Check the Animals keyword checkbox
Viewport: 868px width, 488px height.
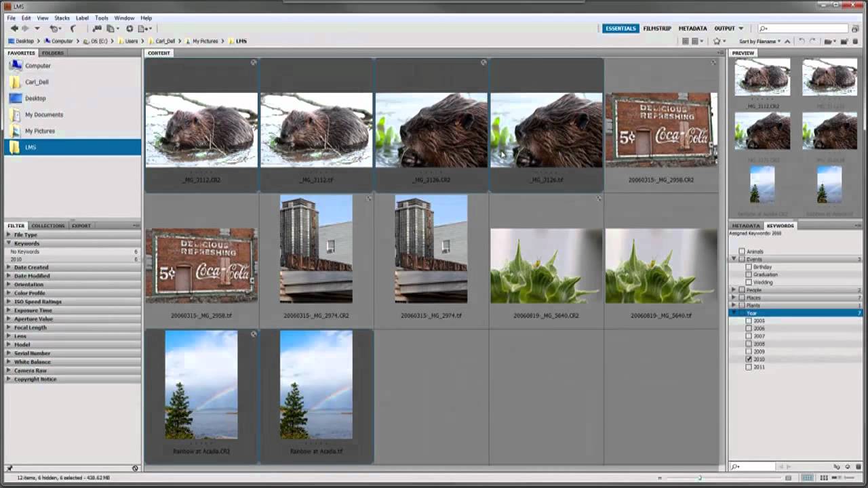point(742,251)
